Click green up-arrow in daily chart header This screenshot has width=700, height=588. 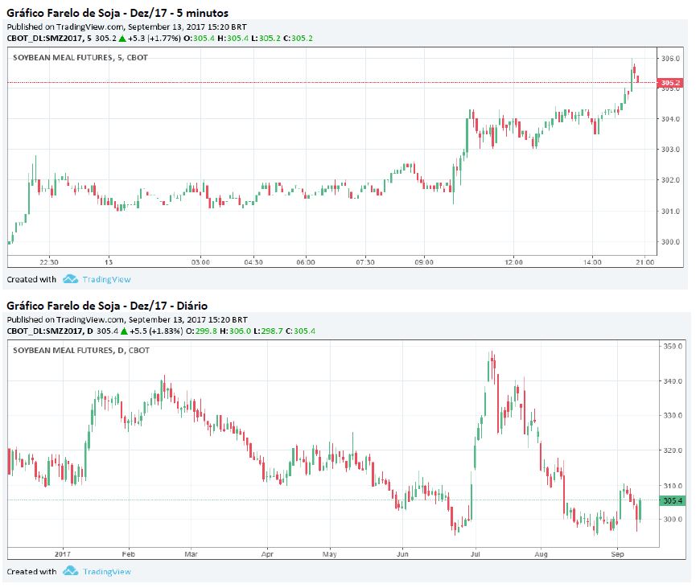pos(125,331)
